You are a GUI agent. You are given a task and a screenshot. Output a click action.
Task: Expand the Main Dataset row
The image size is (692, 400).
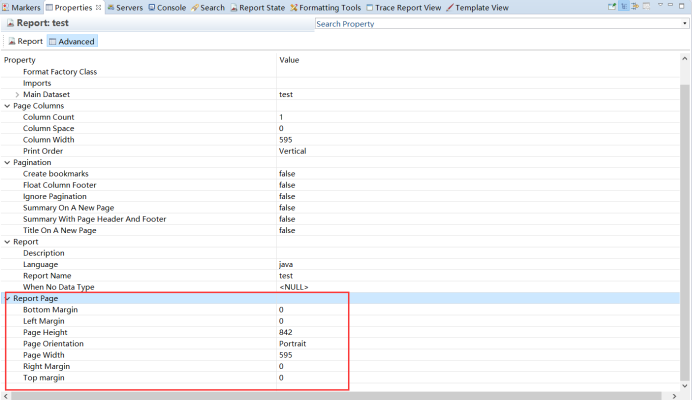[17, 94]
